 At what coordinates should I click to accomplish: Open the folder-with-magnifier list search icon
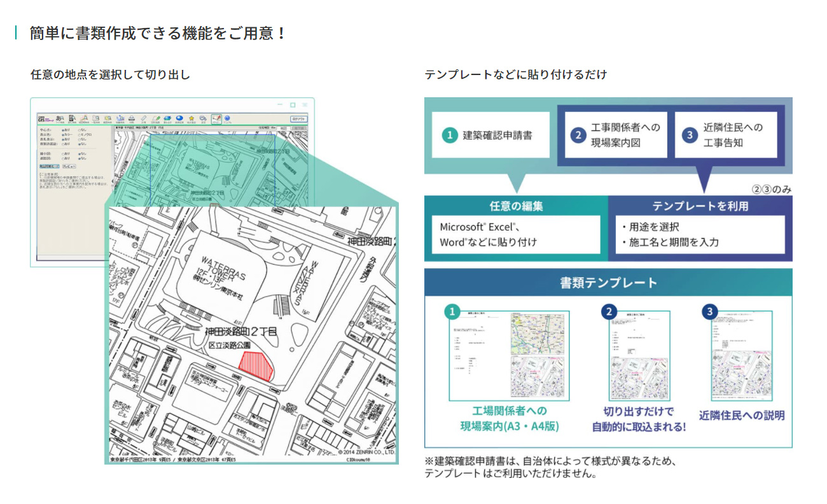tap(96, 118)
